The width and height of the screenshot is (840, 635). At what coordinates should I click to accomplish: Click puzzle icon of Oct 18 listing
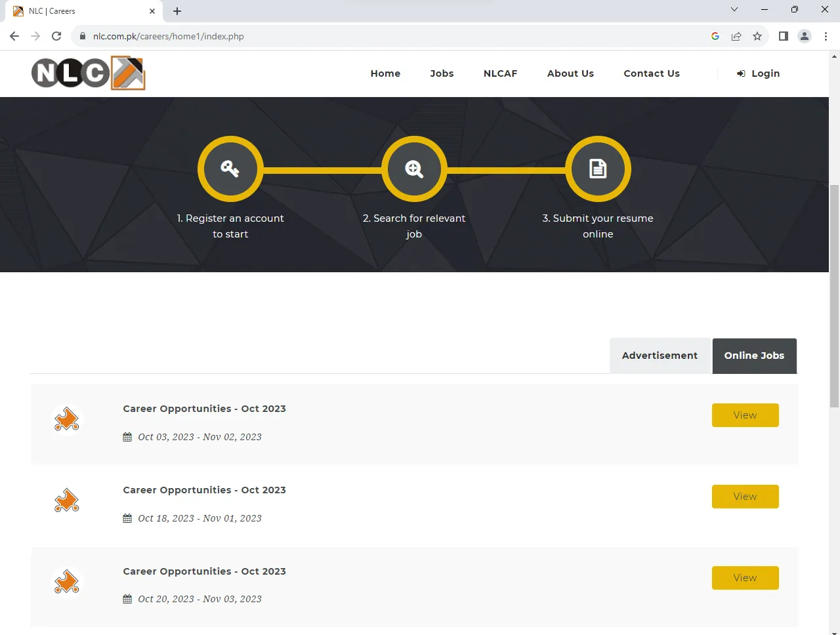pos(67,501)
